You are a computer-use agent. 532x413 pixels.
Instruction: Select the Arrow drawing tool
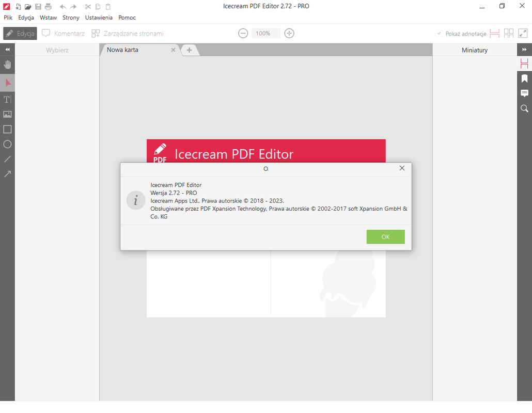coord(7,174)
